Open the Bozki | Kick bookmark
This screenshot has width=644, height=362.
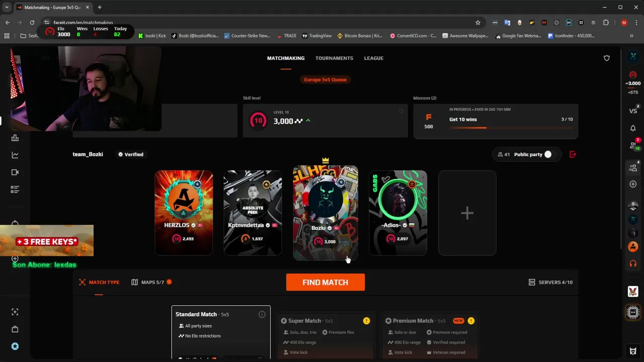(x=152, y=36)
